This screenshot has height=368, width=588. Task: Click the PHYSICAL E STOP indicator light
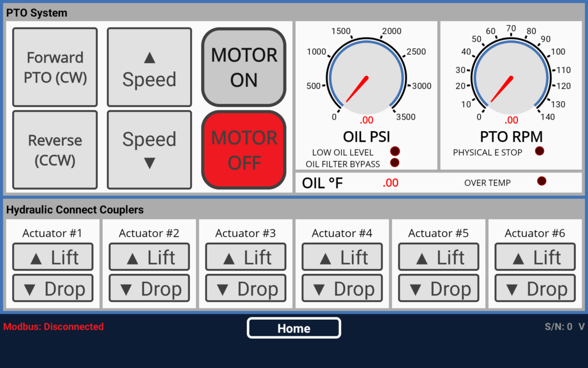tap(539, 151)
